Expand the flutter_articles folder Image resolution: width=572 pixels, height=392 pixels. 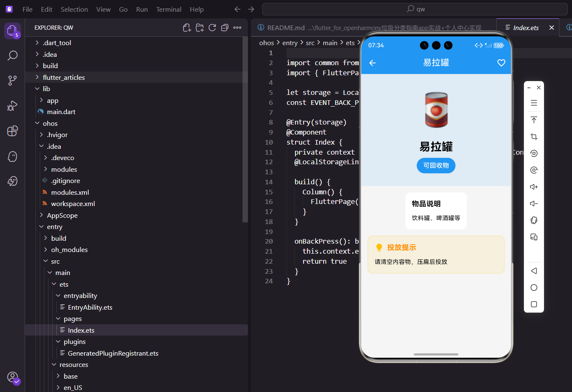coord(37,77)
